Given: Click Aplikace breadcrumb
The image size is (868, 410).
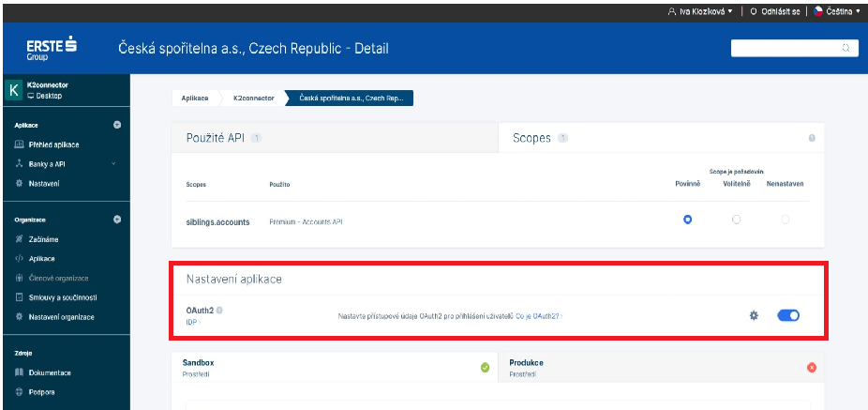Looking at the screenshot, I should pos(195,99).
